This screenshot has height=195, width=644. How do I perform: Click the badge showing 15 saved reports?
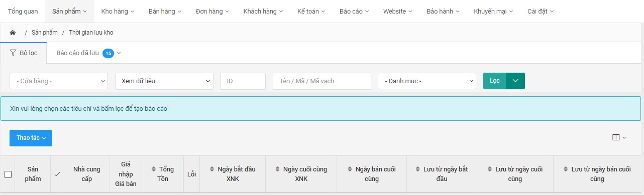point(108,53)
